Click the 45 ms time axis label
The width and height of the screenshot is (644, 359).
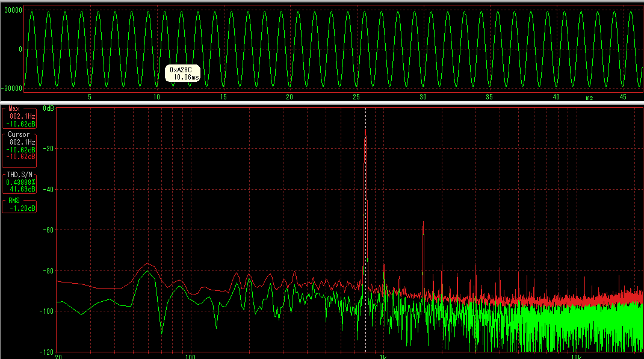pyautogui.click(x=623, y=97)
